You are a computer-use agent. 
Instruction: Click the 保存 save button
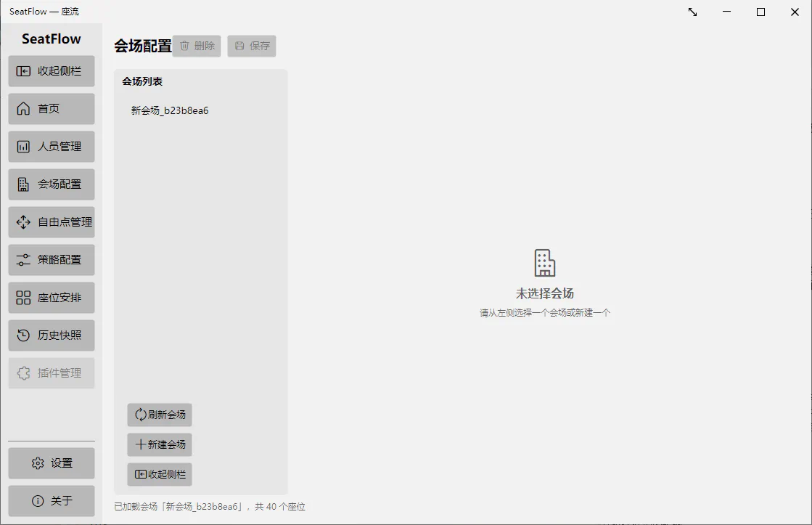tap(252, 46)
